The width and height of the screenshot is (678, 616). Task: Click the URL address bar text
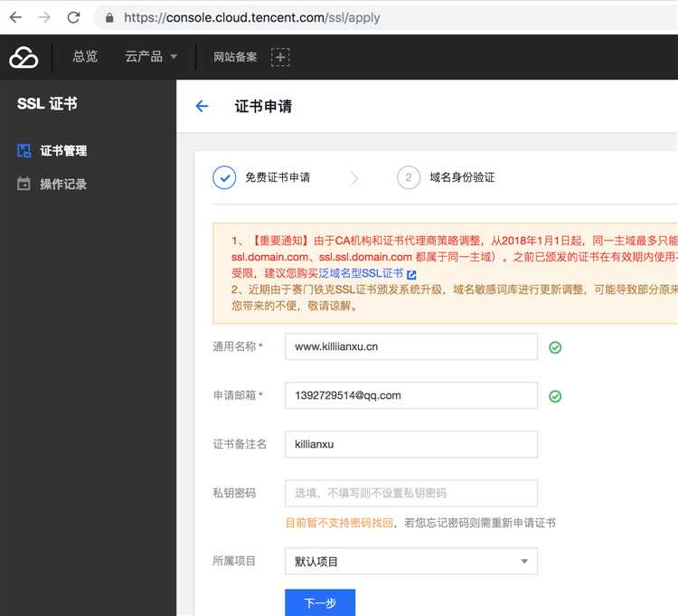tap(251, 18)
